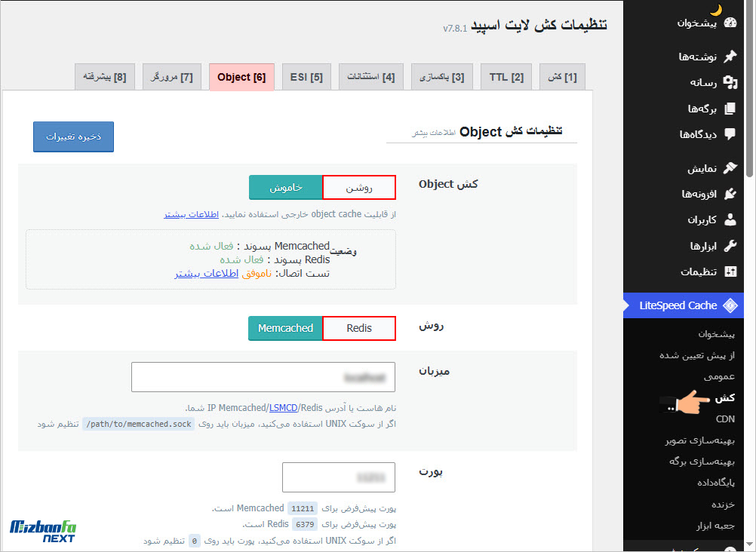Viewport: 756px width, 552px height.
Task: Click the LiteSpeed Cache diamond icon
Action: (730, 305)
